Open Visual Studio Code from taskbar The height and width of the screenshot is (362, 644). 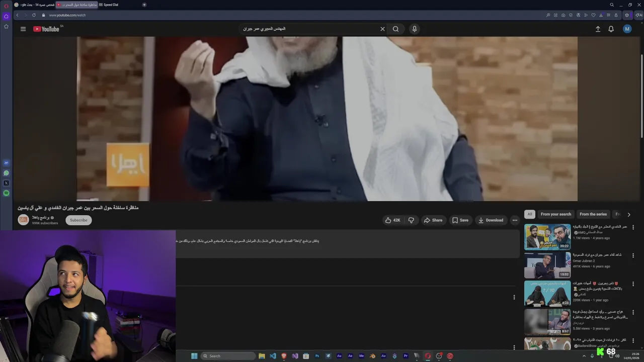point(273,356)
